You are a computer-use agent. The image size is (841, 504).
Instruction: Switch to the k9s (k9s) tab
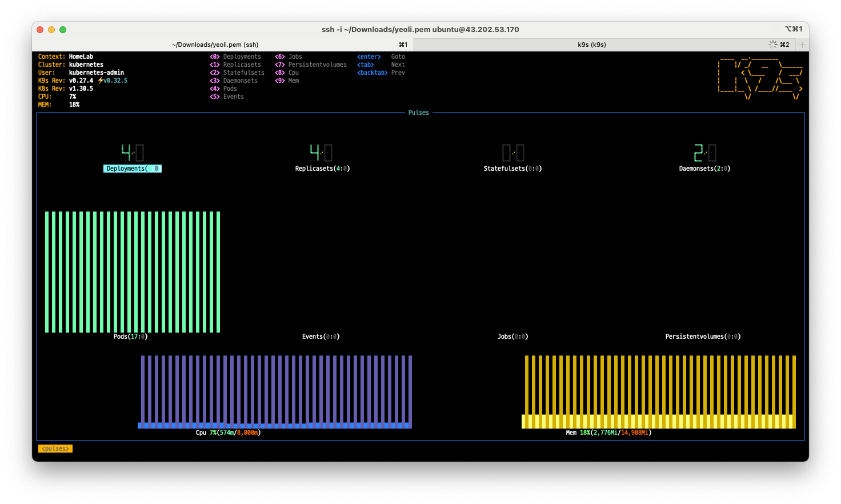591,45
